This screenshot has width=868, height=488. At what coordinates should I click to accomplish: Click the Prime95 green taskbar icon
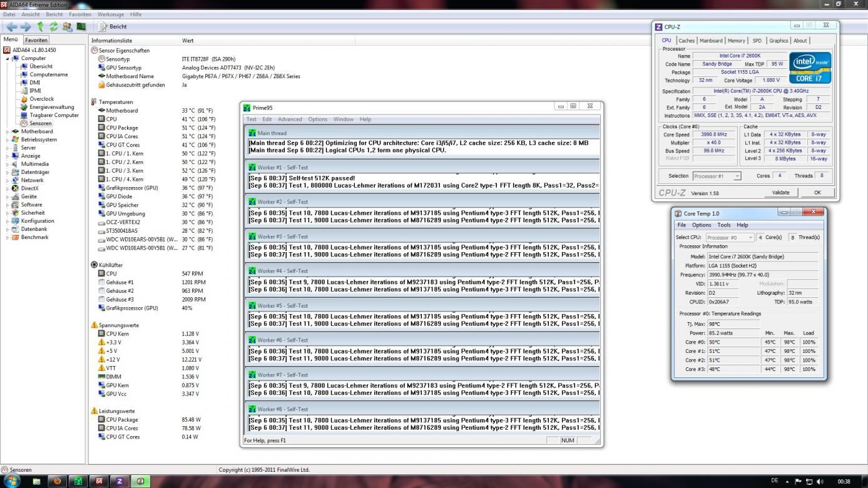click(78, 481)
